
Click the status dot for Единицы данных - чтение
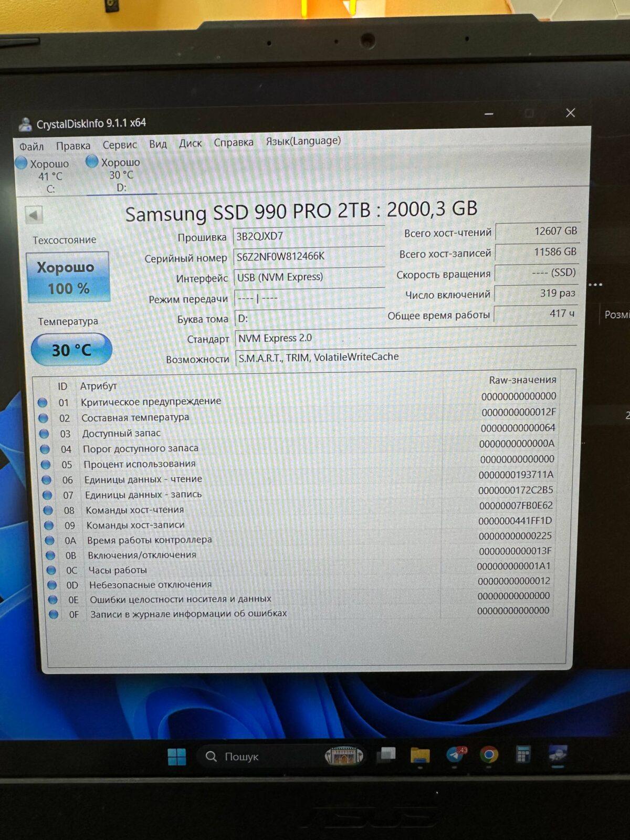(x=47, y=480)
